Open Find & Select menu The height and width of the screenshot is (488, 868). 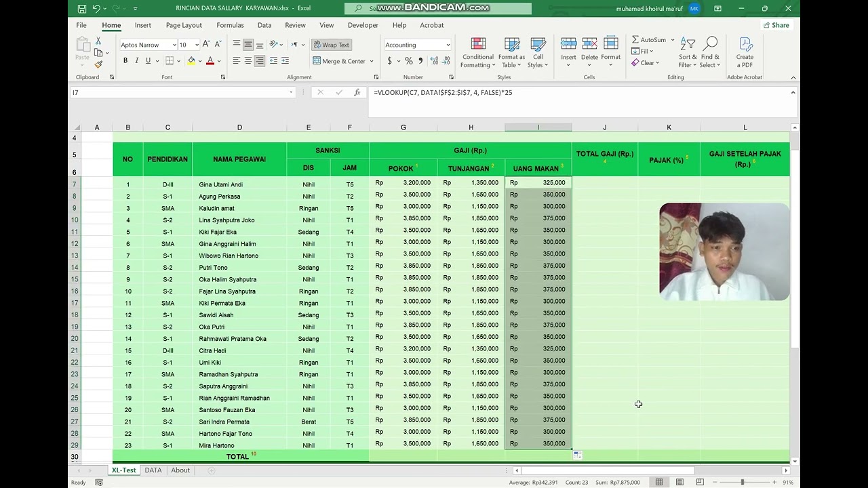coord(710,53)
